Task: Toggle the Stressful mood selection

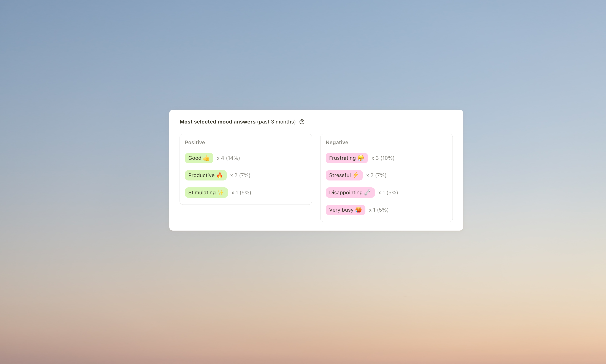Action: pos(341,175)
